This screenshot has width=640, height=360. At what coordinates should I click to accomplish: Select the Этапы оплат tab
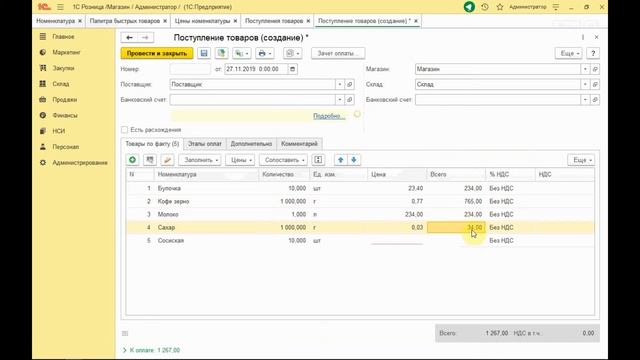pos(204,144)
